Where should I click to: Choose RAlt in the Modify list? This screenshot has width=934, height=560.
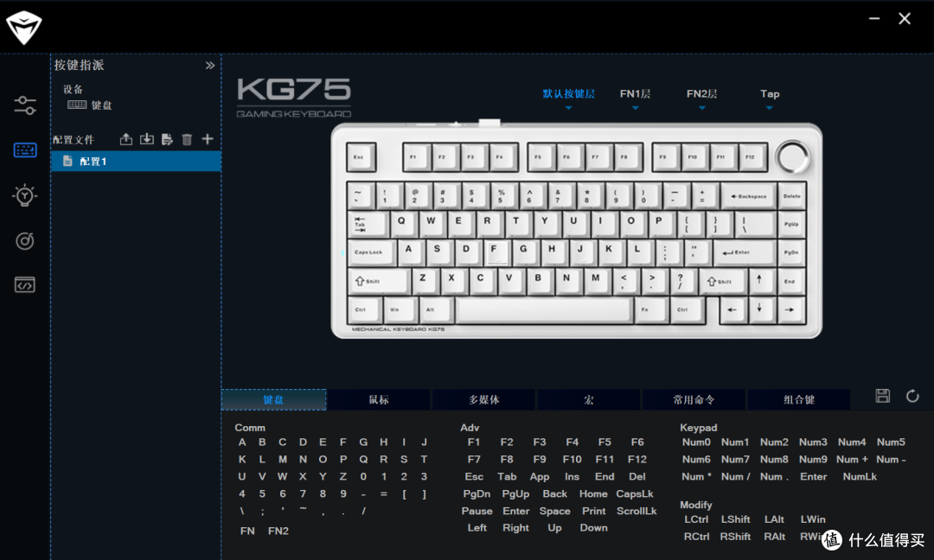774,537
